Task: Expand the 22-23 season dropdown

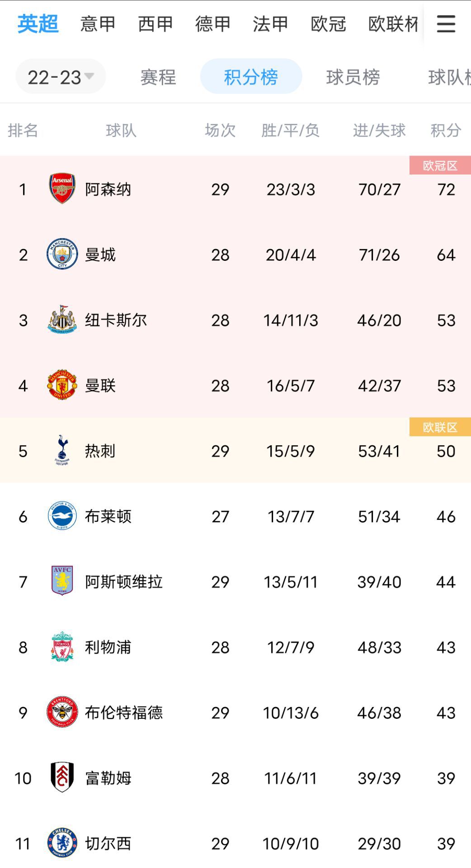Action: pos(61,77)
